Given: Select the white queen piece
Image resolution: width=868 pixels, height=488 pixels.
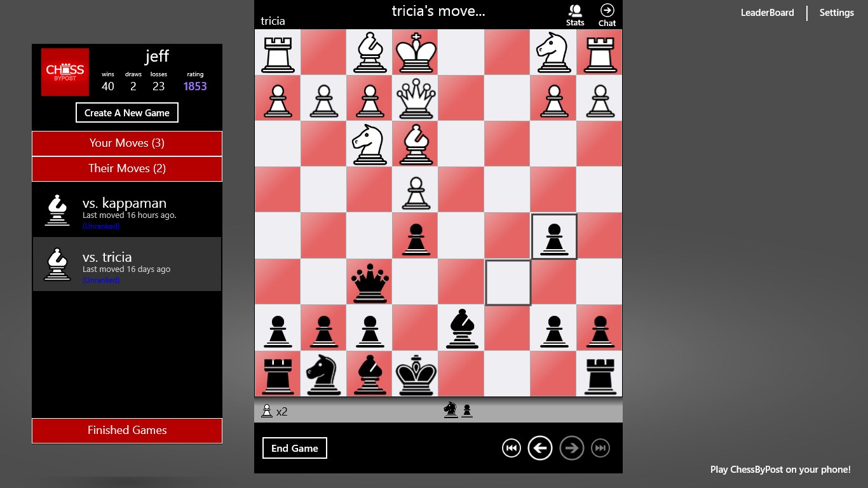Looking at the screenshot, I should 416,98.
